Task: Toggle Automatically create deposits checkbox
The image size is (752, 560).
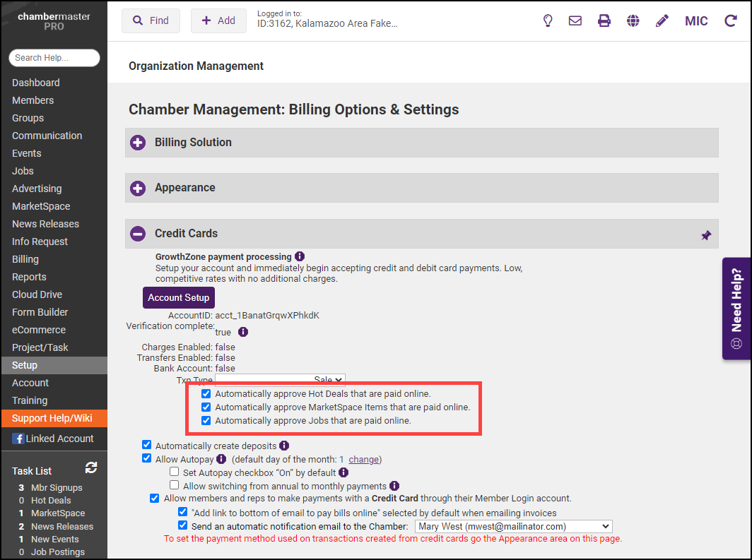Action: (x=147, y=445)
